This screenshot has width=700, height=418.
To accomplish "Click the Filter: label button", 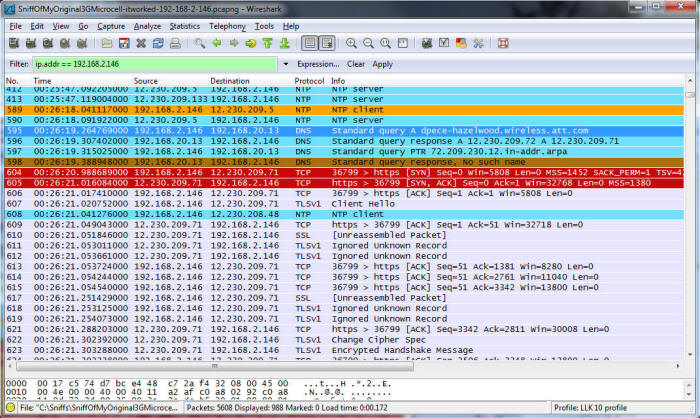I will [19, 64].
